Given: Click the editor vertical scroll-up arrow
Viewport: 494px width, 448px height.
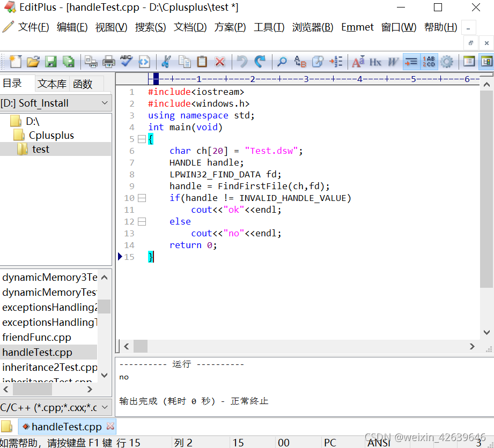Looking at the screenshot, I should point(486,85).
